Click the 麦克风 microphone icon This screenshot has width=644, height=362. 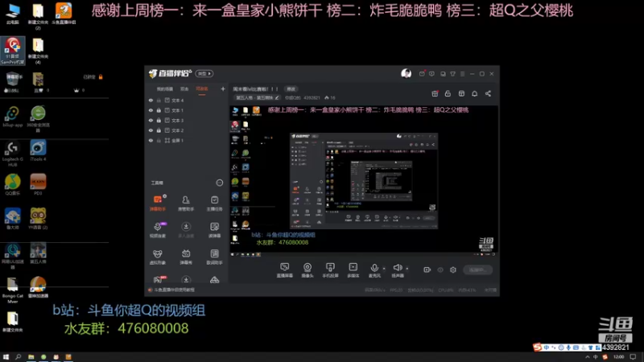point(374,268)
